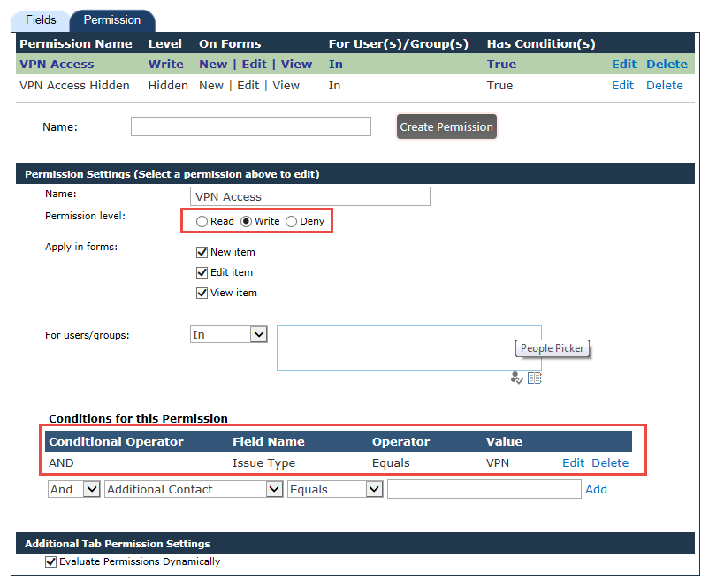Image resolution: width=709 pixels, height=588 pixels.
Task: Open the address book Browse icon
Action: pos(535,378)
